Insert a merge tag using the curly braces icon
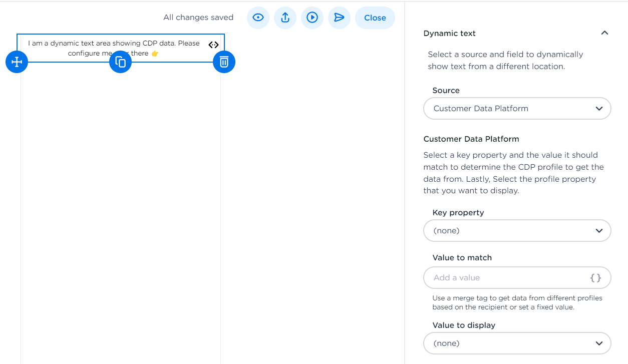This screenshot has height=364, width=628. (x=595, y=278)
